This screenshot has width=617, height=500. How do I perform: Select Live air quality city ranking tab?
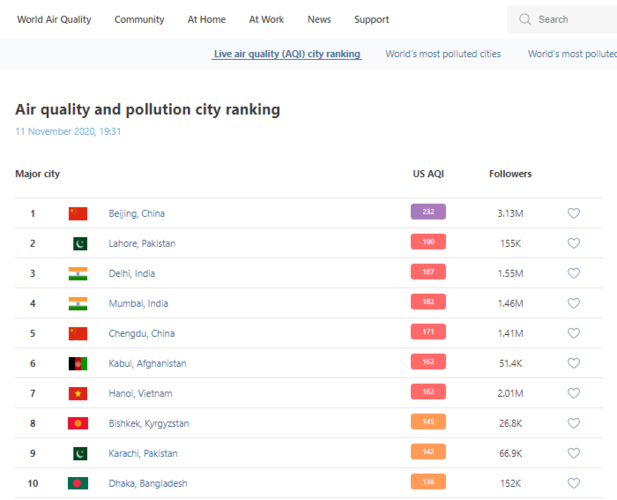pyautogui.click(x=287, y=54)
